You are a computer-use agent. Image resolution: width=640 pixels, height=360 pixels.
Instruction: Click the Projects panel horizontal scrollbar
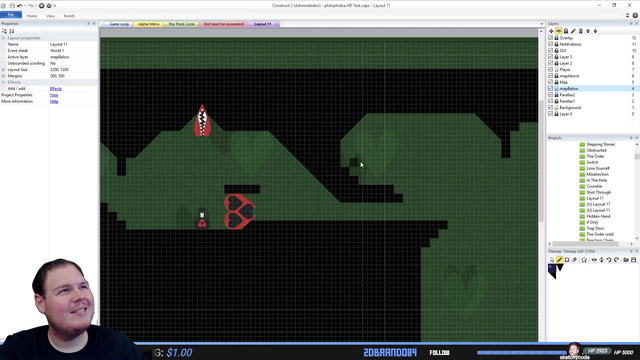(585, 244)
